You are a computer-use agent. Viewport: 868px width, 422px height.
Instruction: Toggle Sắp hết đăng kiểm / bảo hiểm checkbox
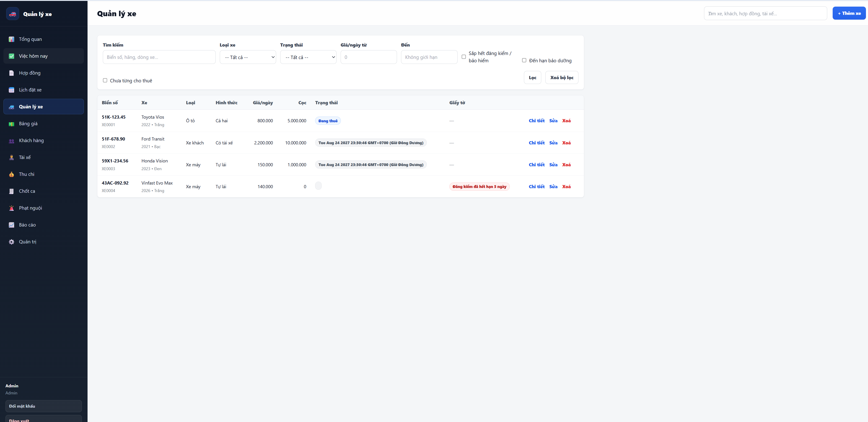point(464,57)
